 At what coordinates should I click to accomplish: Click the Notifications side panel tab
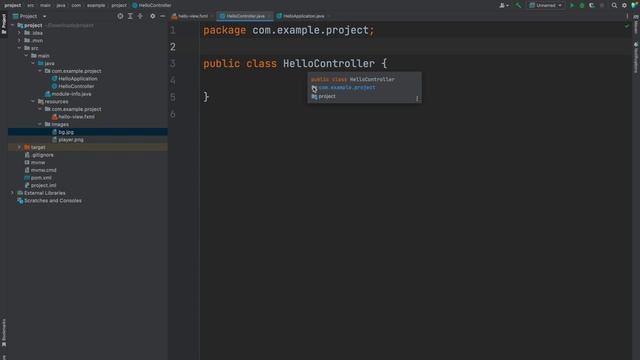tap(636, 58)
